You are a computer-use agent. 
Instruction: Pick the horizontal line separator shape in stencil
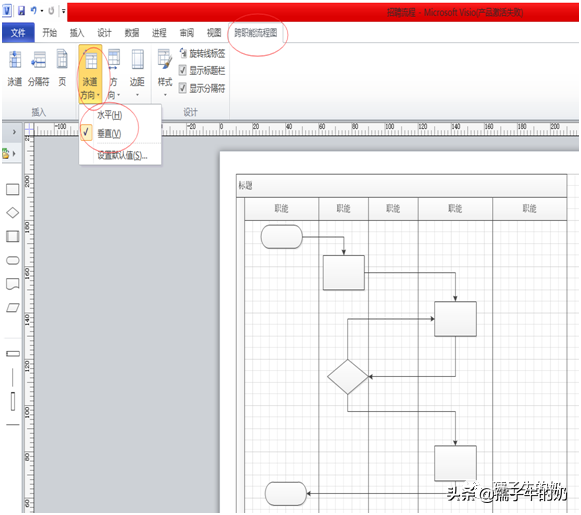pyautogui.click(x=13, y=425)
